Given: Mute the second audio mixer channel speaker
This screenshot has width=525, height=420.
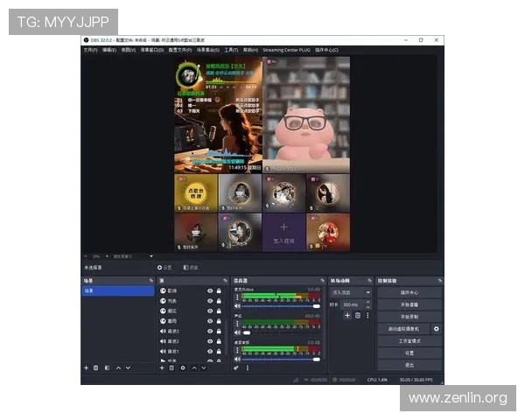Looking at the screenshot, I should click(x=237, y=332).
